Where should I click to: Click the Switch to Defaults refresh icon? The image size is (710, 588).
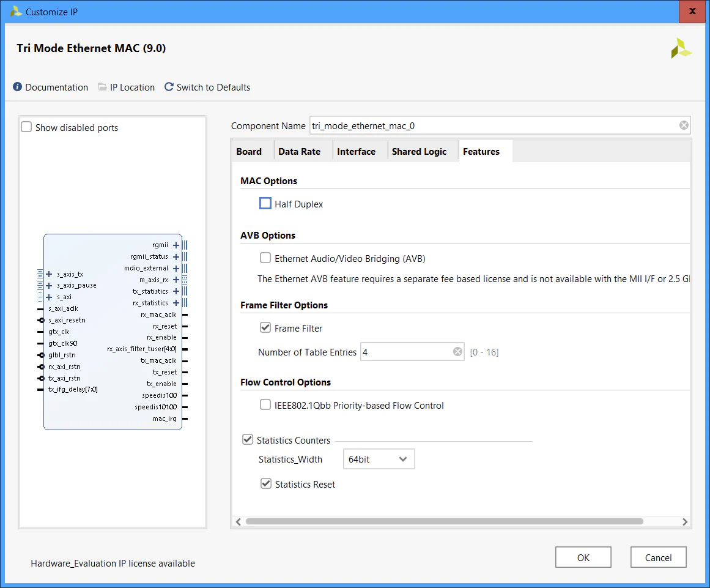tap(169, 87)
